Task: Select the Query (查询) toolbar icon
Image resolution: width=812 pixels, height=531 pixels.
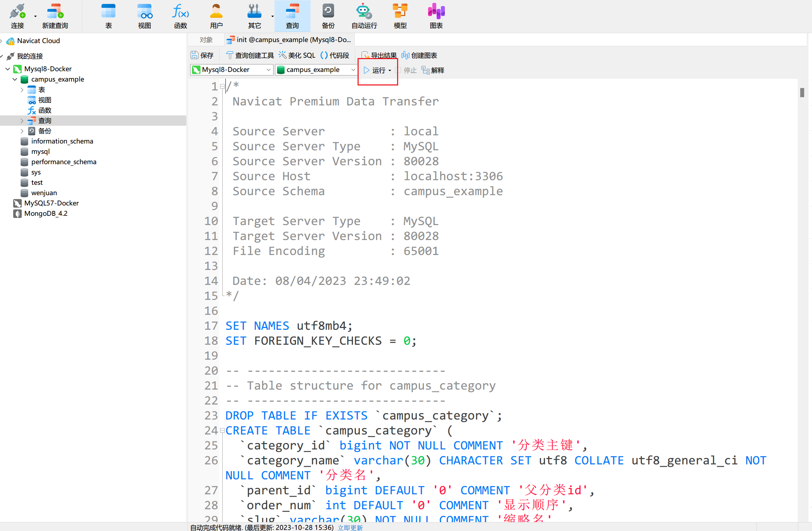Action: pos(292,16)
